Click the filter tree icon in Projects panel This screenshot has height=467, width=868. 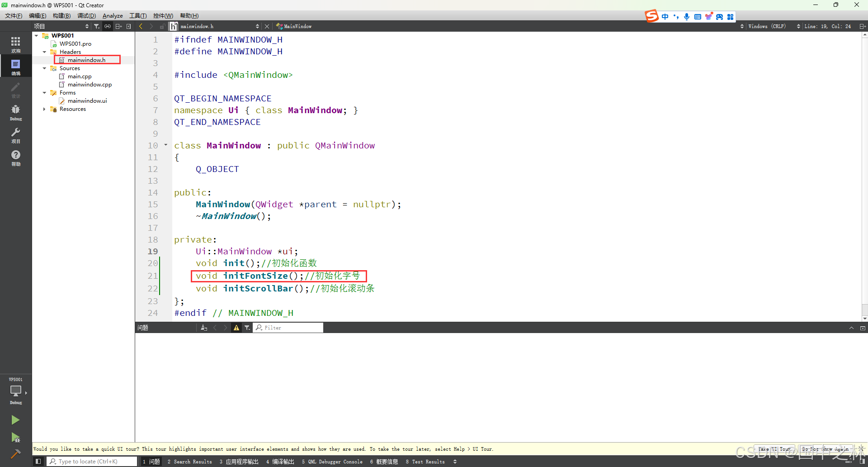click(97, 26)
